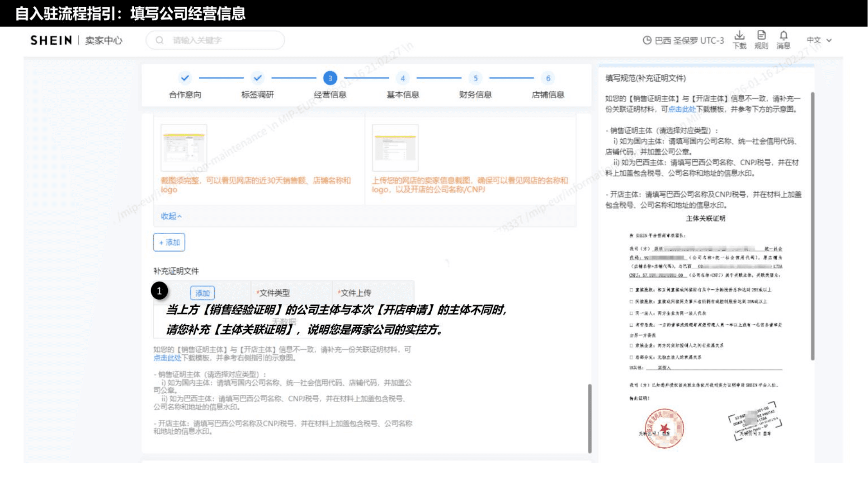
Task: Open the 规则 rules icon
Action: pyautogui.click(x=761, y=40)
